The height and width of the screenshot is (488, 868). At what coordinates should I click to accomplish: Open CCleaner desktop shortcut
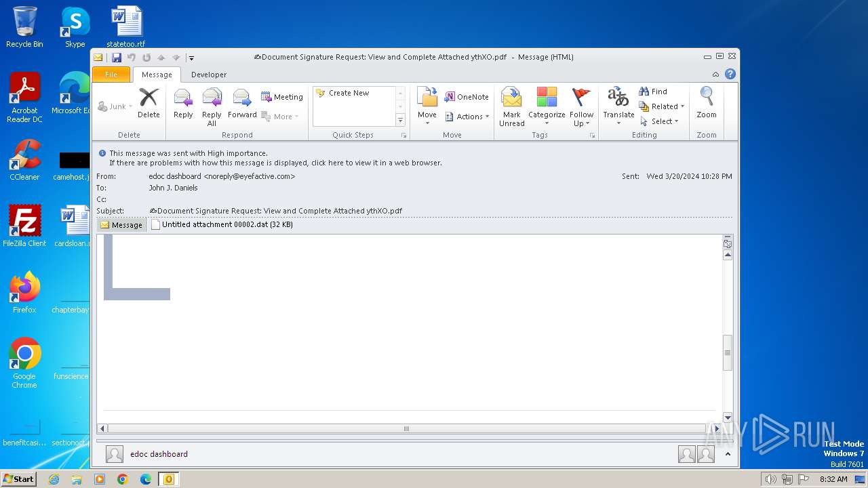click(x=24, y=160)
